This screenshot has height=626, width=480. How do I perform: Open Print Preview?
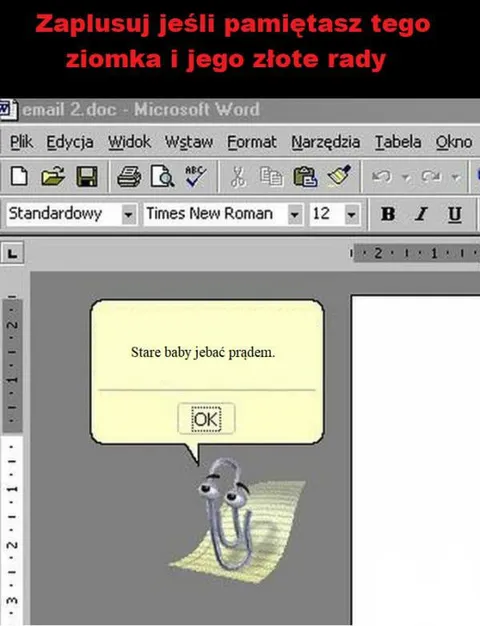[163, 176]
